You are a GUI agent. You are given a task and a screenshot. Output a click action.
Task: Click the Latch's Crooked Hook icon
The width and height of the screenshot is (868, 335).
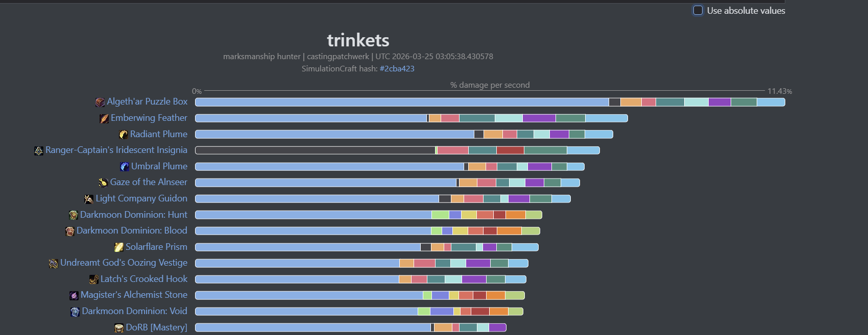94,279
